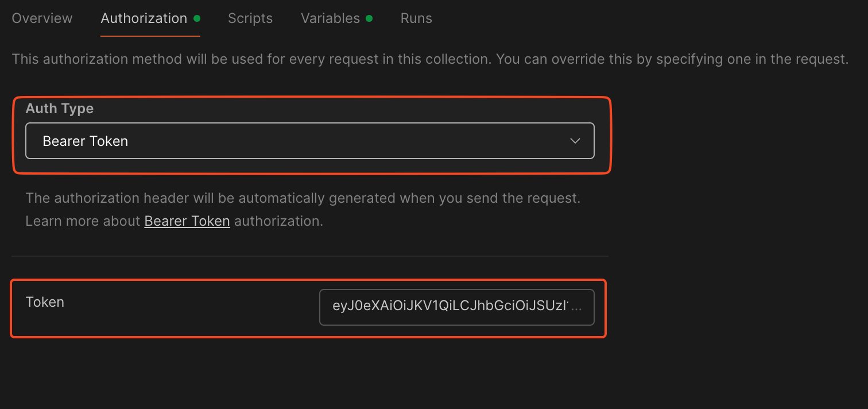Click the 'Token' field label
868x409 pixels.
click(45, 302)
